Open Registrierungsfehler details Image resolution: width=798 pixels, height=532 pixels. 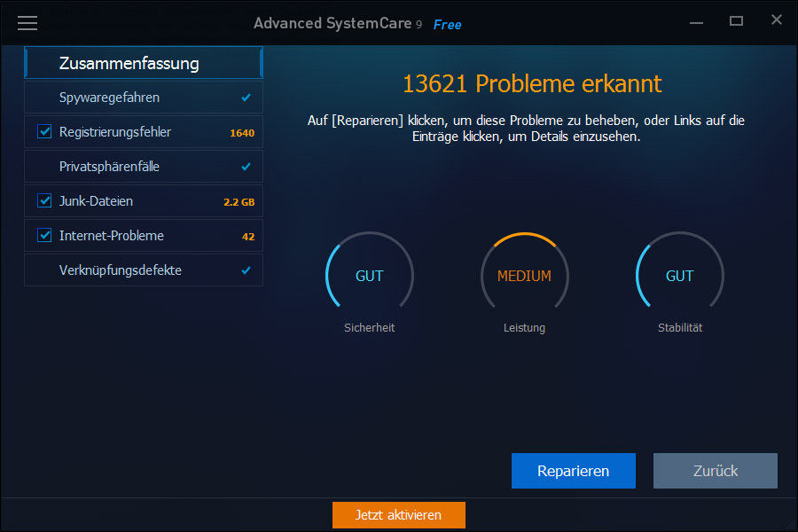(x=144, y=132)
